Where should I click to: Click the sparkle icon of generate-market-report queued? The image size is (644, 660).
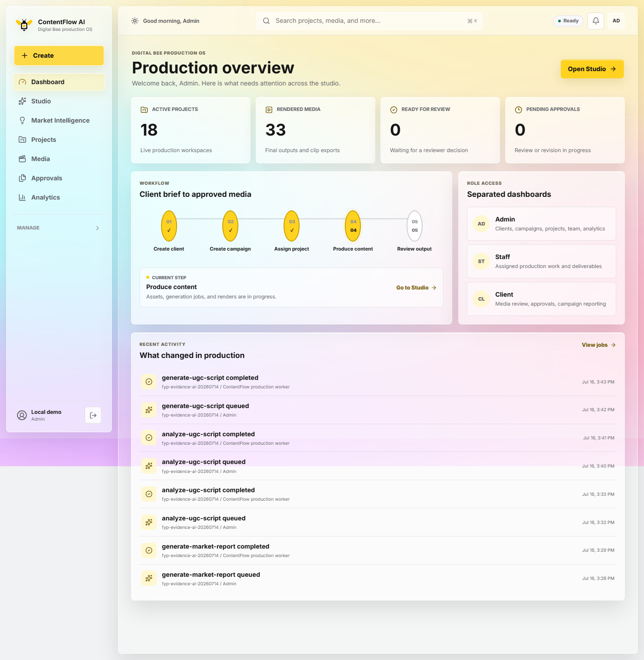coord(149,578)
